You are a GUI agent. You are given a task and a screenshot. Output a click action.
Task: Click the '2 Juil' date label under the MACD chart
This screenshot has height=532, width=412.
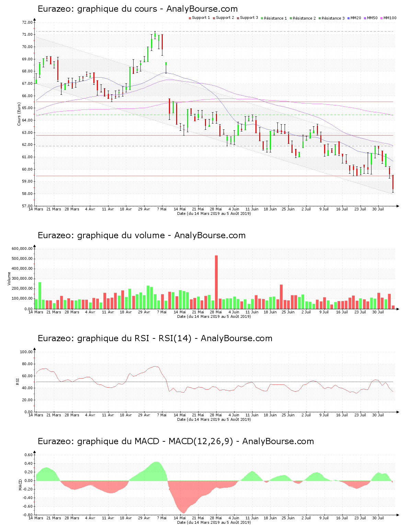[306, 518]
